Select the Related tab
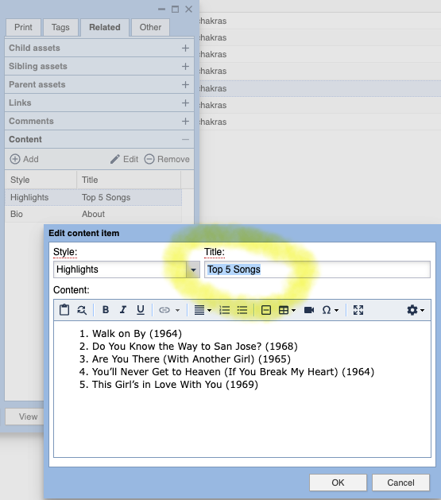The image size is (441, 500). tap(105, 27)
